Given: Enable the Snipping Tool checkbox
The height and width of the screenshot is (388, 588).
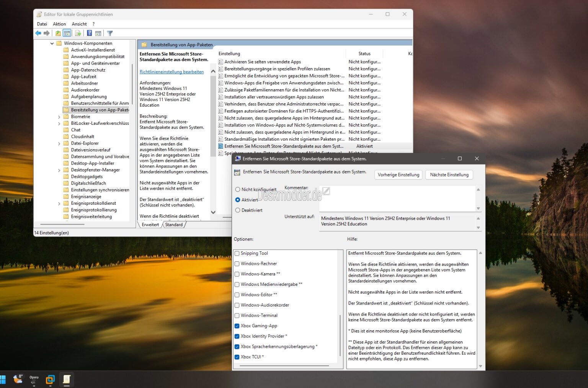Looking at the screenshot, I should point(237,253).
